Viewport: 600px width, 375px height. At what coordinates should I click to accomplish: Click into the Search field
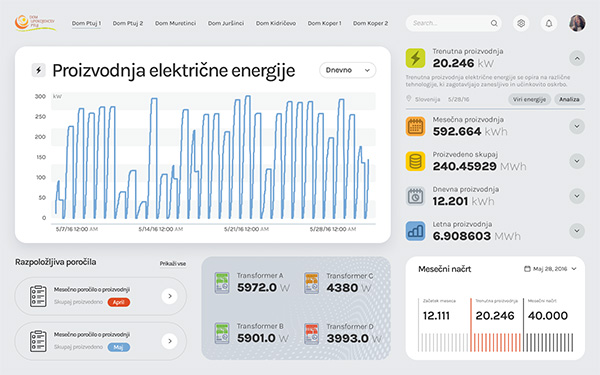pos(453,23)
